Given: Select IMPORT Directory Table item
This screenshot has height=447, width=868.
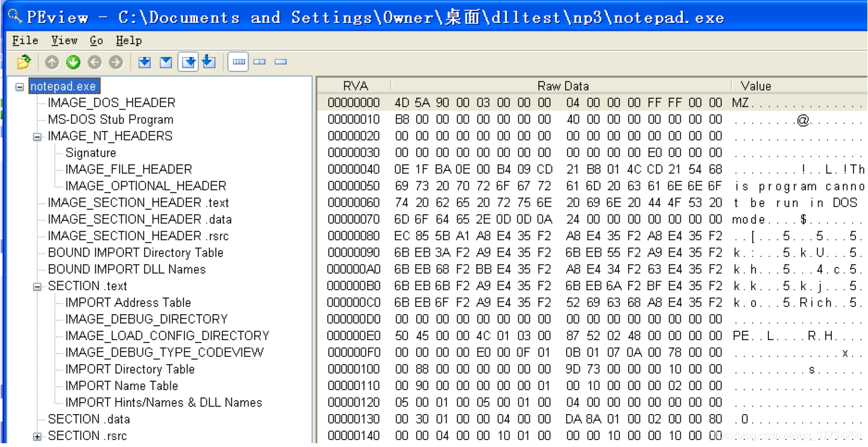Looking at the screenshot, I should tap(130, 369).
